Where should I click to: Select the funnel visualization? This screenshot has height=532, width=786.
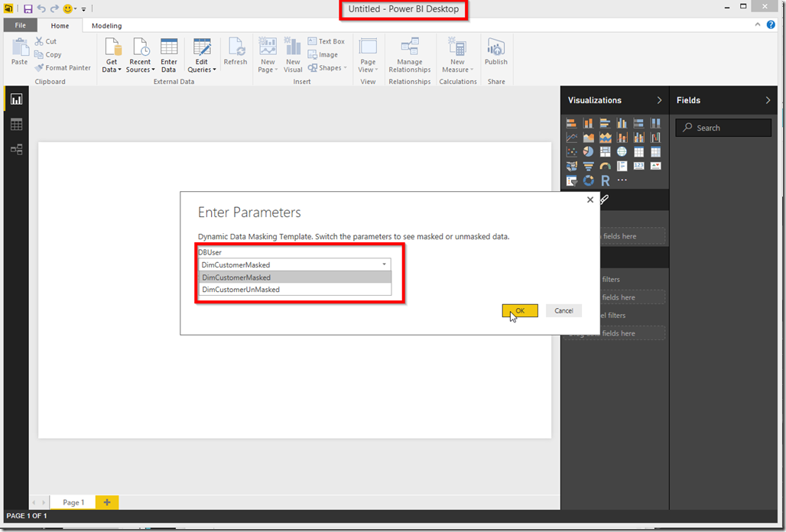588,166
